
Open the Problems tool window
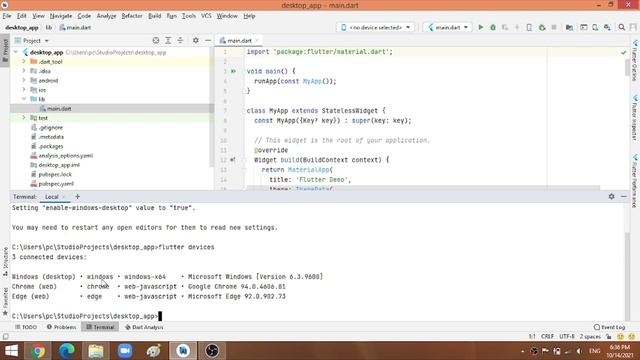[61, 327]
